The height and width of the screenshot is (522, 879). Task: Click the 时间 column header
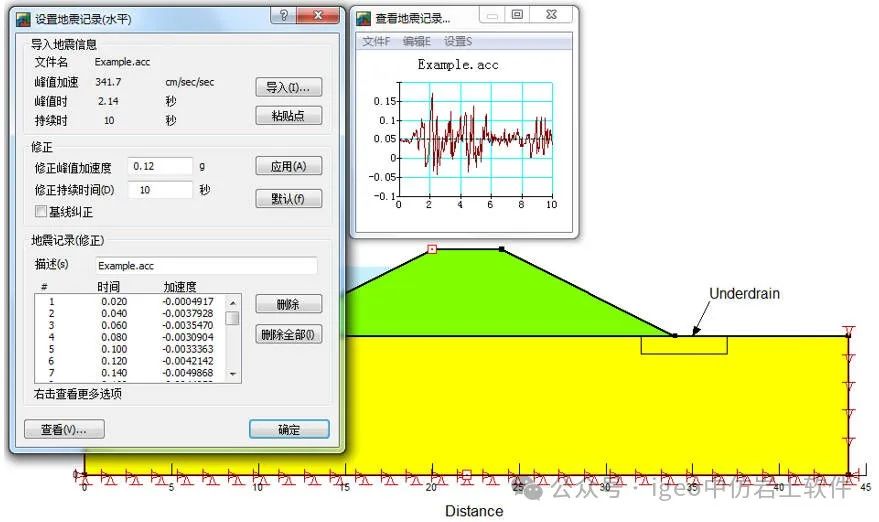[108, 287]
